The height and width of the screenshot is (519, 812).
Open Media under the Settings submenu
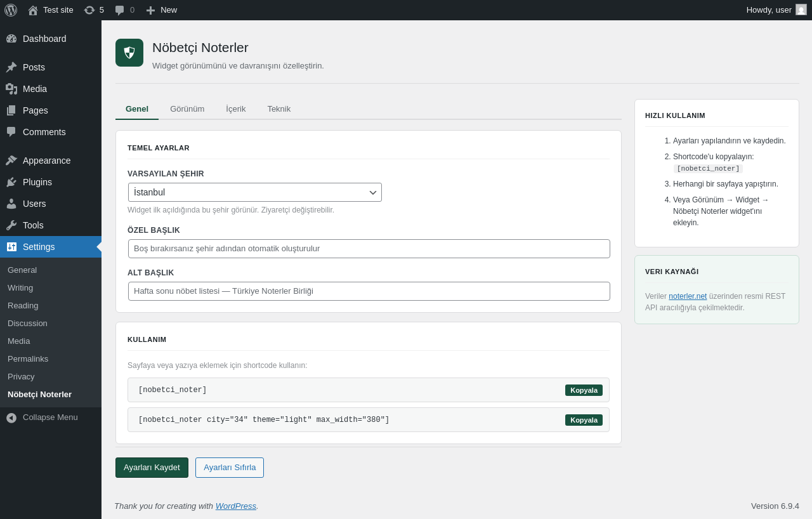coord(19,341)
